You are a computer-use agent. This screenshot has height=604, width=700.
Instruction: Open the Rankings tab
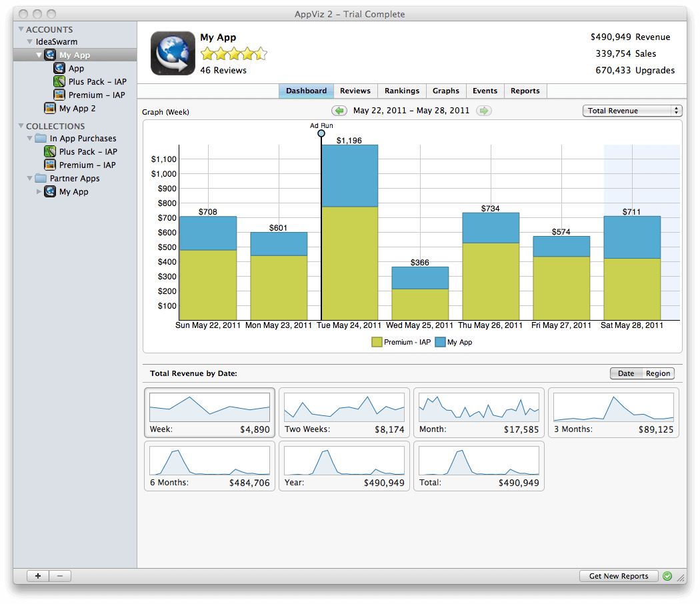pos(402,91)
